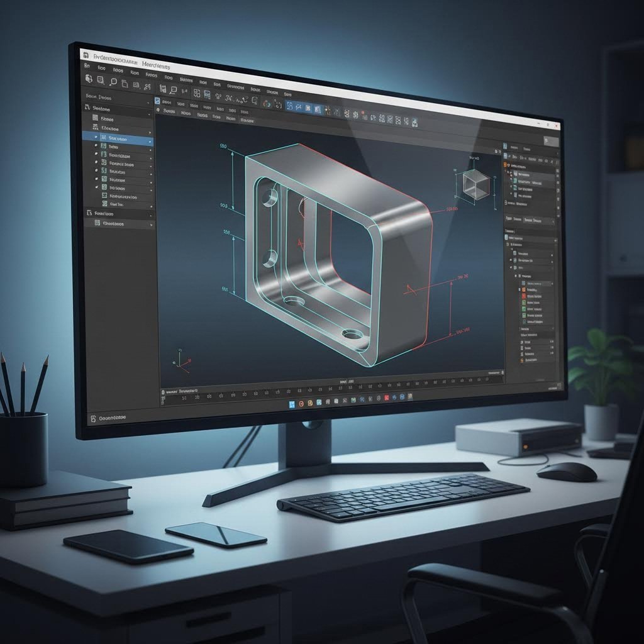Viewport: 644px width, 644px height.
Task: Select the Sketch icon beside the highlighted tree item
Action: [x=104, y=138]
